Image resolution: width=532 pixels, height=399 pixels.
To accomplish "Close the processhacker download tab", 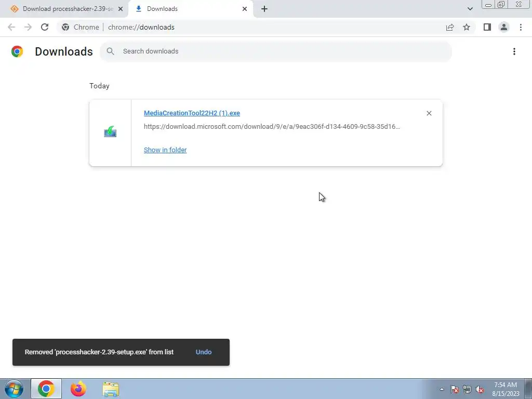I will (x=121, y=9).
